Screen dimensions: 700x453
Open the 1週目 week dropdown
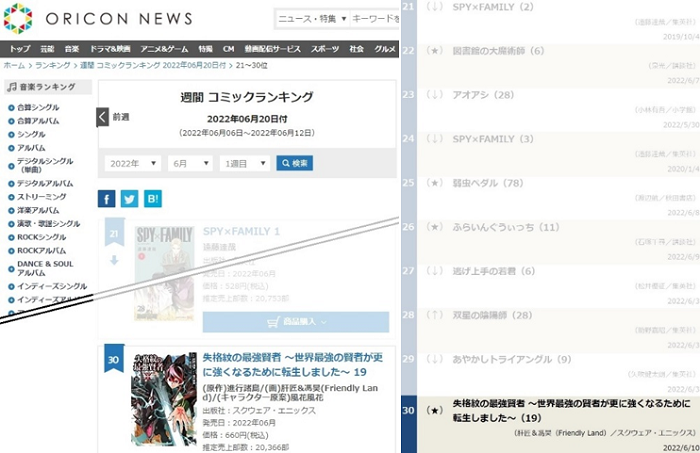point(245,163)
